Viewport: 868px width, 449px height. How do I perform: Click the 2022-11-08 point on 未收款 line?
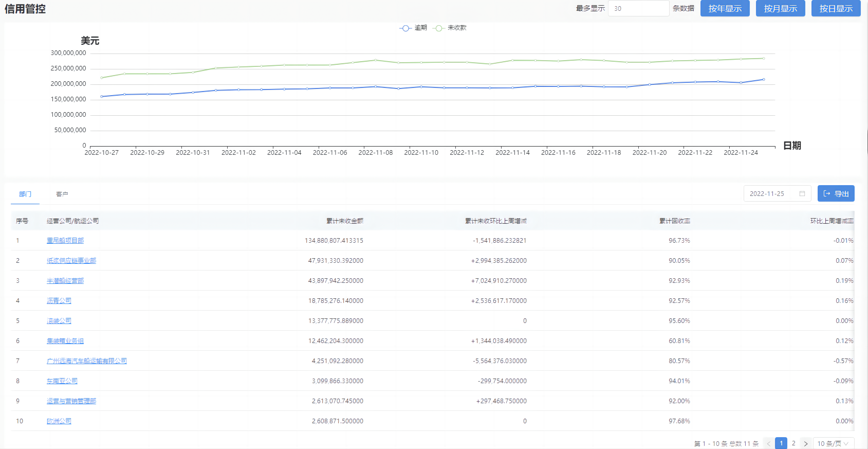[x=376, y=60]
